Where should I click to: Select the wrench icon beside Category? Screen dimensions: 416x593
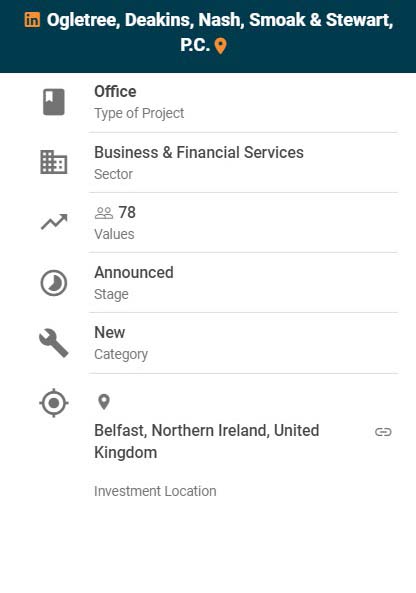54,343
